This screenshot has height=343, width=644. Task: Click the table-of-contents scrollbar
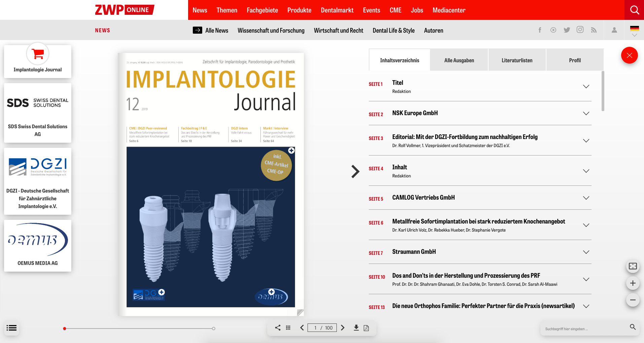tap(603, 91)
